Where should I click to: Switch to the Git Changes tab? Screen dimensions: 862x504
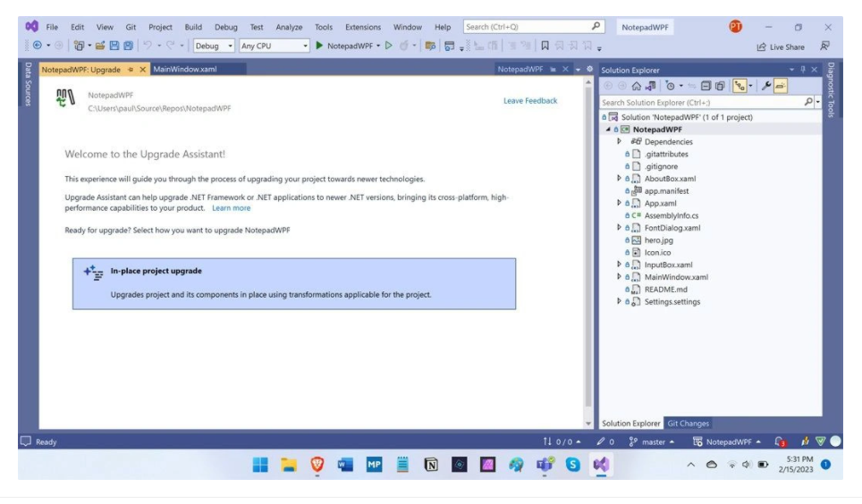pos(688,424)
